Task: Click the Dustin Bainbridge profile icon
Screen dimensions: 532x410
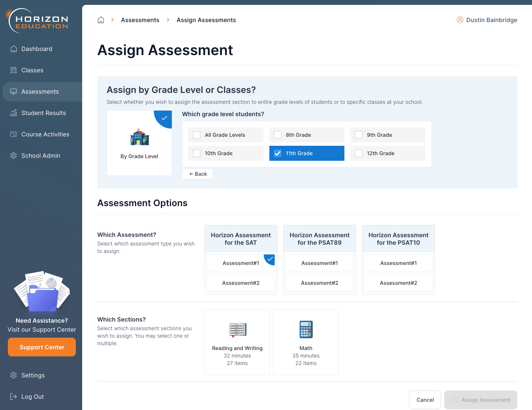Action: click(460, 20)
